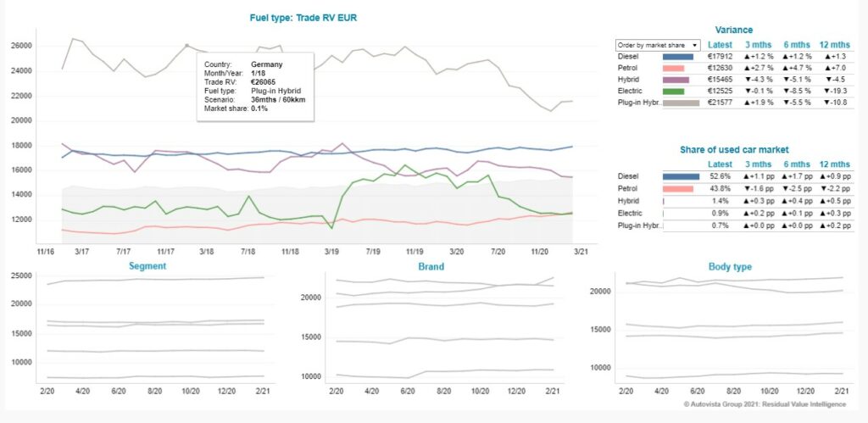Click the Electric row label in market share table
Screen dimensions: 868x423
coord(634,212)
